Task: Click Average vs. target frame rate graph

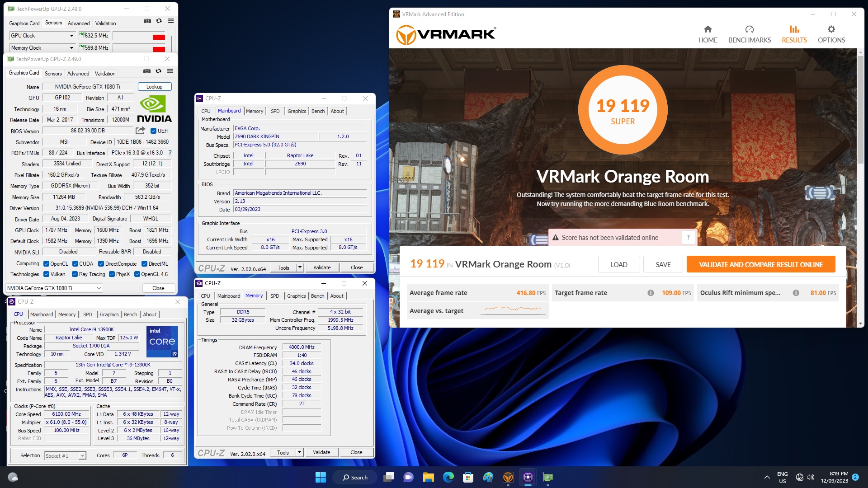Action: (513, 310)
